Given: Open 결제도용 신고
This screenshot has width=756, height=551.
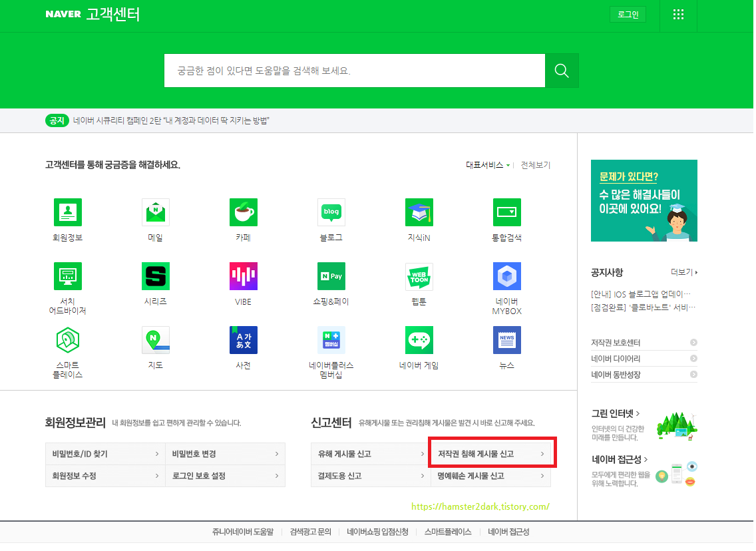Looking at the screenshot, I should pyautogui.click(x=371, y=476).
